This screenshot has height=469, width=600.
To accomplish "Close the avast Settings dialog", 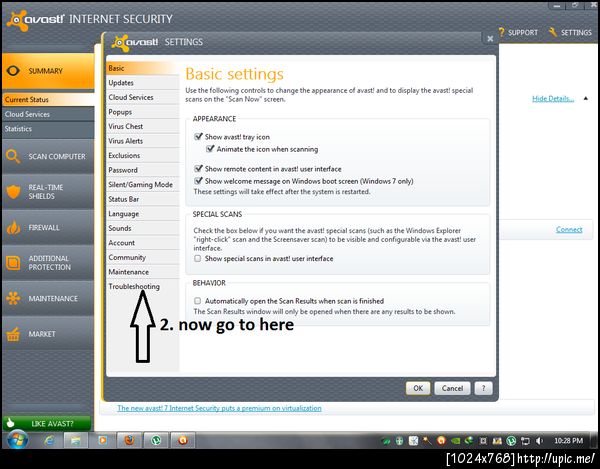I will tap(490, 39).
